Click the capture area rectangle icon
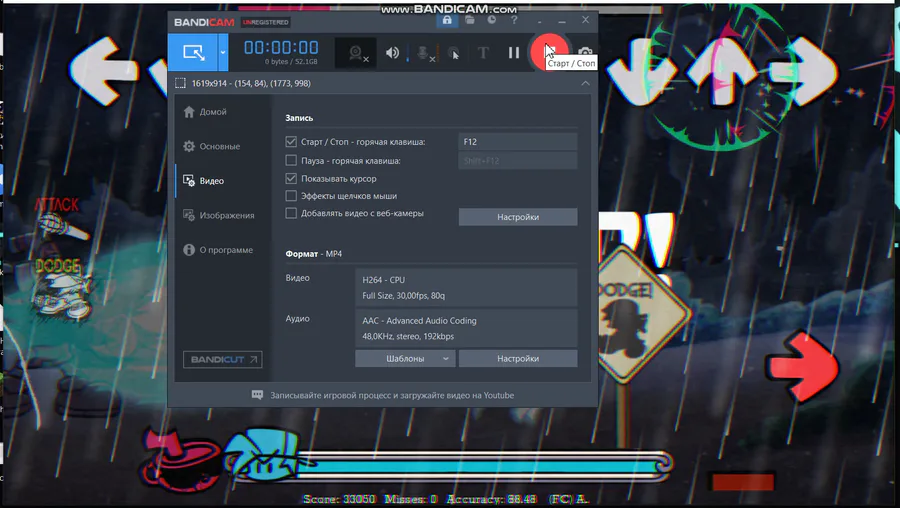This screenshot has width=900, height=508. click(x=180, y=83)
